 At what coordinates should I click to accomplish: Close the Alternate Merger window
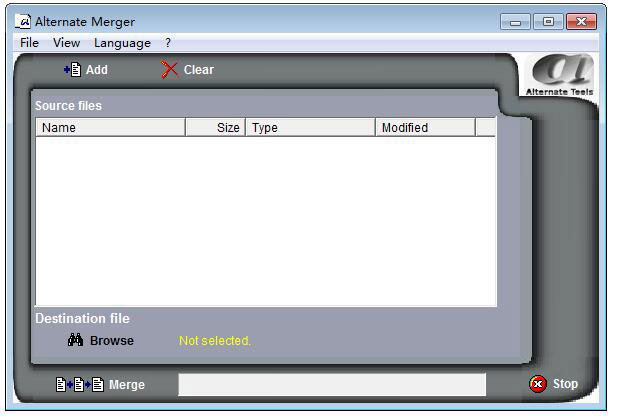pos(581,22)
